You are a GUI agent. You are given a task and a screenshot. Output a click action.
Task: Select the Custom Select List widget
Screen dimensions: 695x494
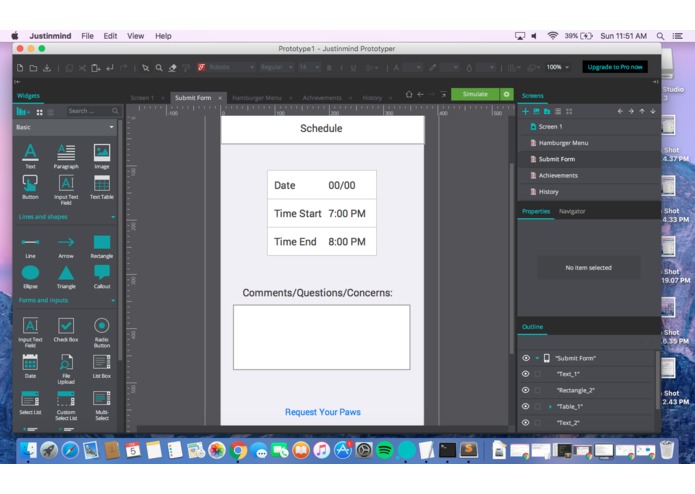coord(66,405)
